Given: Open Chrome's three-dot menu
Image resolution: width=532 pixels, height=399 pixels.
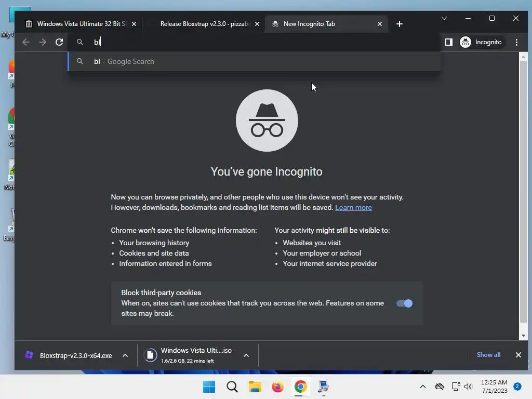Looking at the screenshot, I should click(x=516, y=42).
